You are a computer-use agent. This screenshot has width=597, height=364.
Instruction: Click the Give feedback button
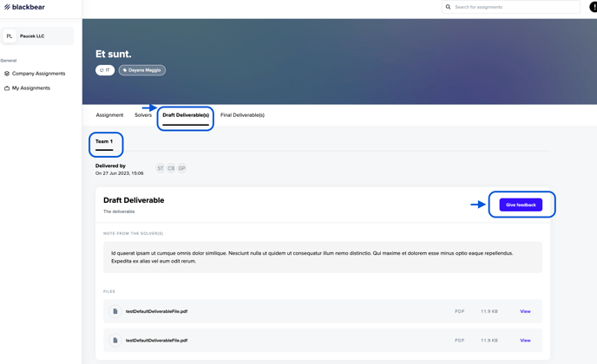pos(521,205)
